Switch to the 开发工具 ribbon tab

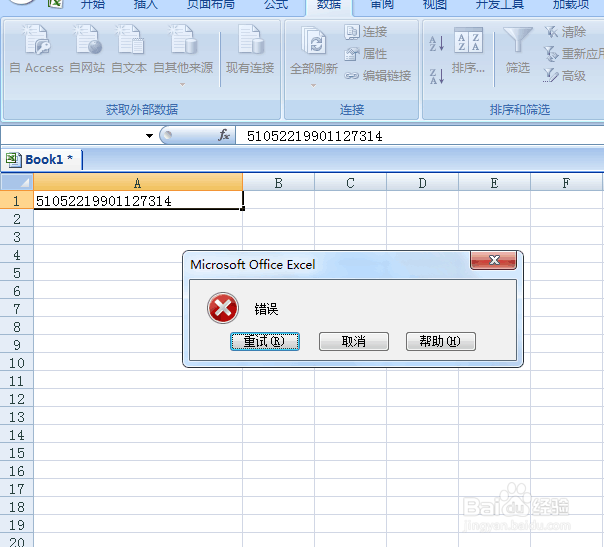point(500,5)
